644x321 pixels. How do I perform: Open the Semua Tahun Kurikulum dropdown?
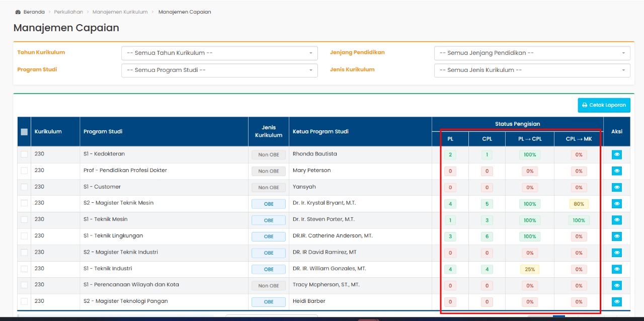[219, 53]
